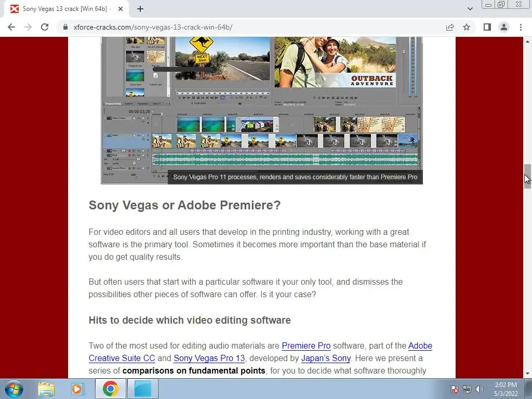Screen dimensions: 532x399
Task: Open the network tray icon
Action: pyautogui.click(x=467, y=389)
